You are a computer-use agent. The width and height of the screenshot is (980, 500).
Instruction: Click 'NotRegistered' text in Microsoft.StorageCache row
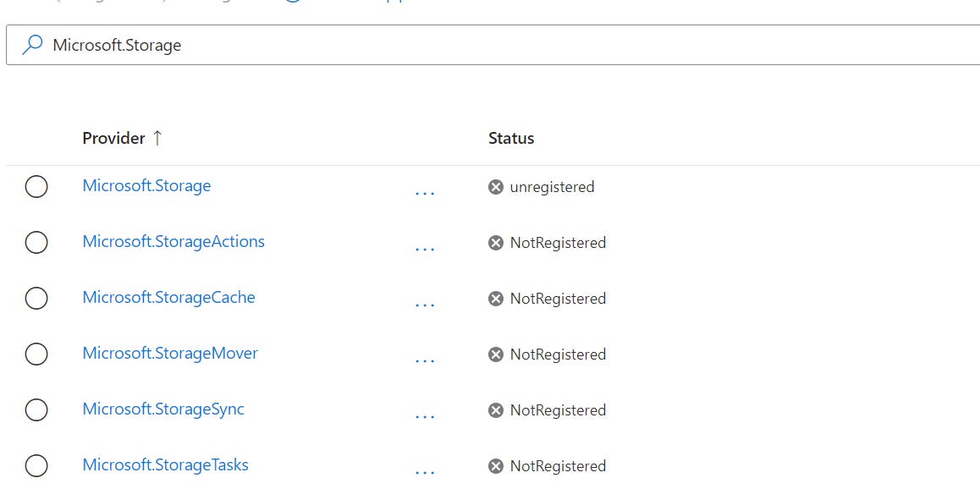[x=558, y=299]
